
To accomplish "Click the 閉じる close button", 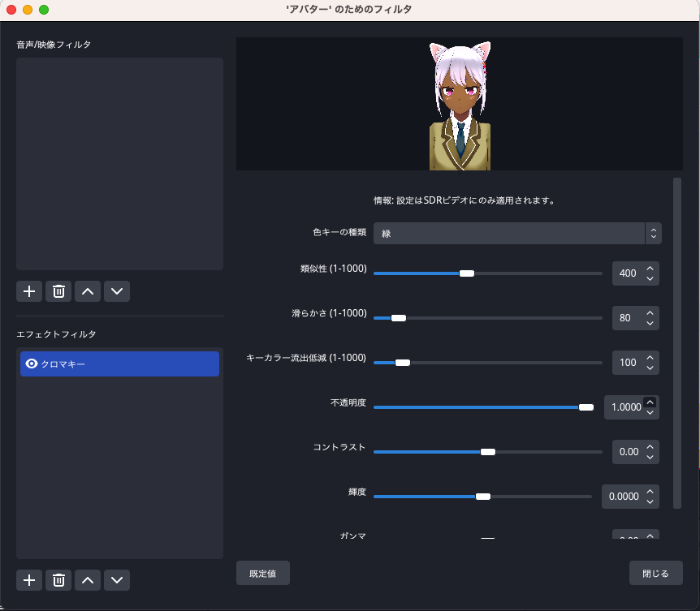I will coord(656,573).
